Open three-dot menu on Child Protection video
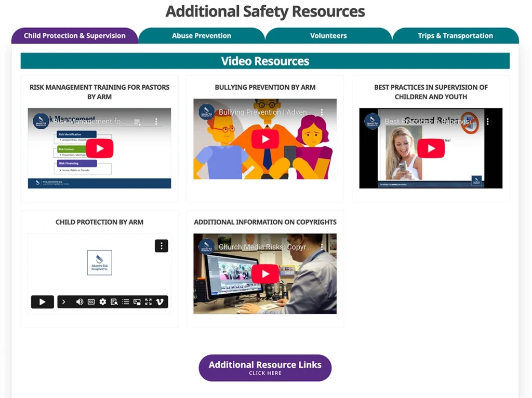 tap(161, 246)
